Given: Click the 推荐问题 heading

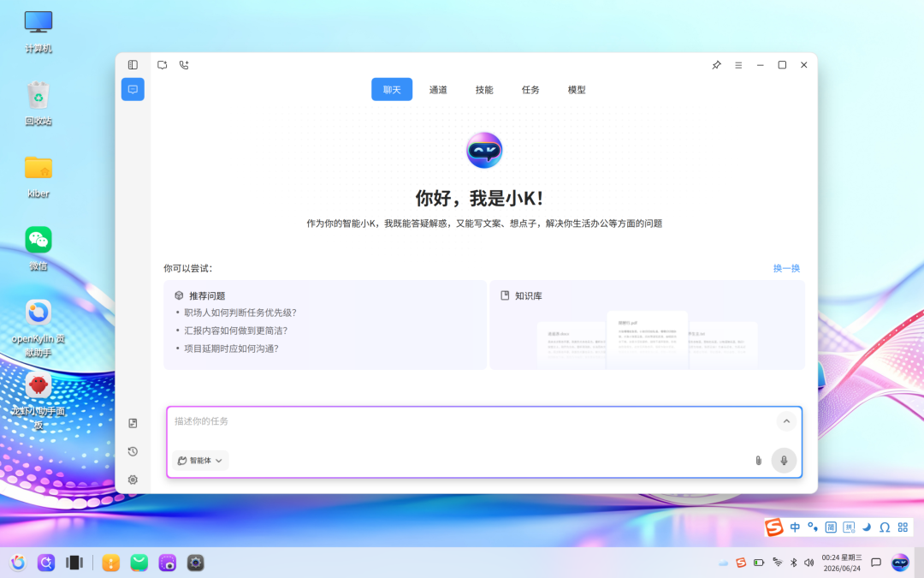Looking at the screenshot, I should (x=207, y=296).
